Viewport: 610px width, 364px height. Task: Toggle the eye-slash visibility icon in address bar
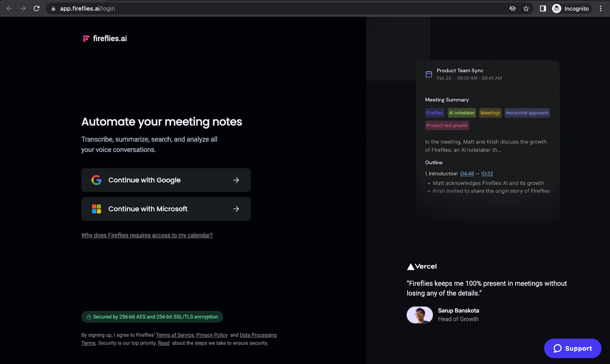tap(512, 8)
